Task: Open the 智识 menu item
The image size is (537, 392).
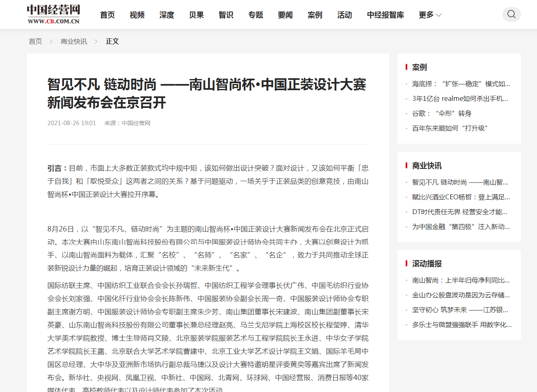Action: coord(226,15)
